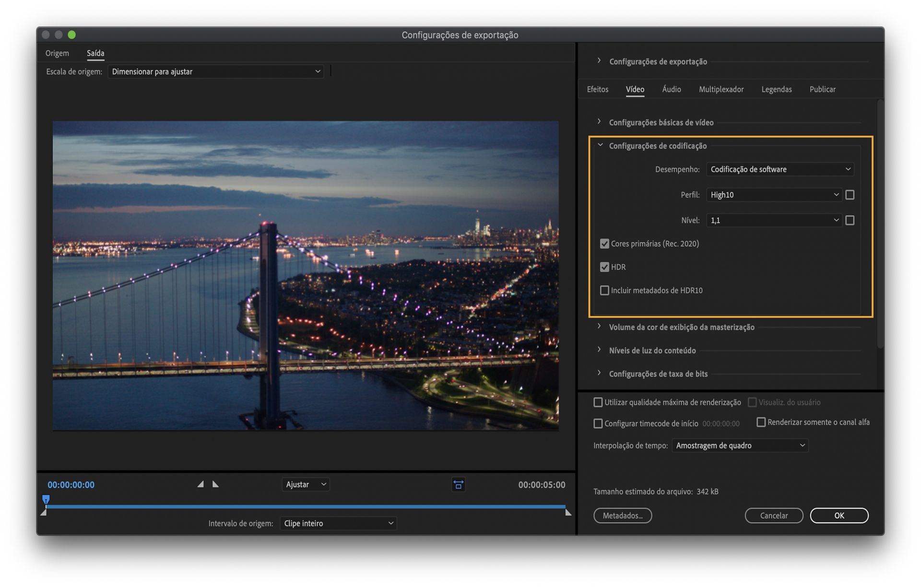Click the left in-point handle under timeline

[44, 513]
